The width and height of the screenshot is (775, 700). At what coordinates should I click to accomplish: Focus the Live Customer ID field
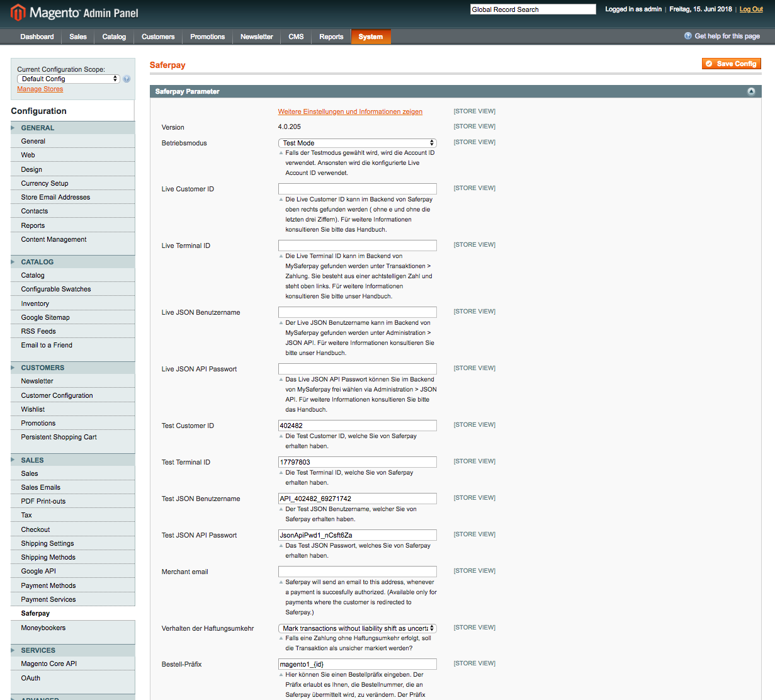point(357,189)
